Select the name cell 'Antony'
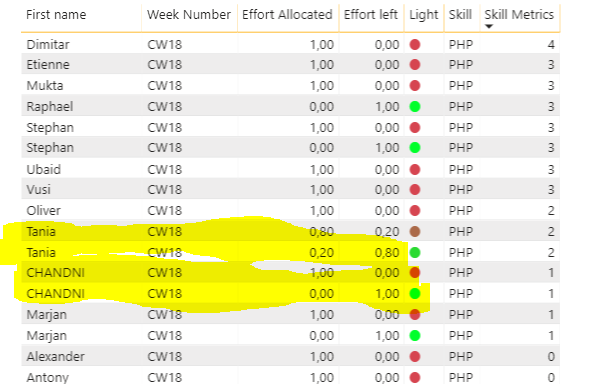Viewport: 598px width, 384px height. pos(48,377)
